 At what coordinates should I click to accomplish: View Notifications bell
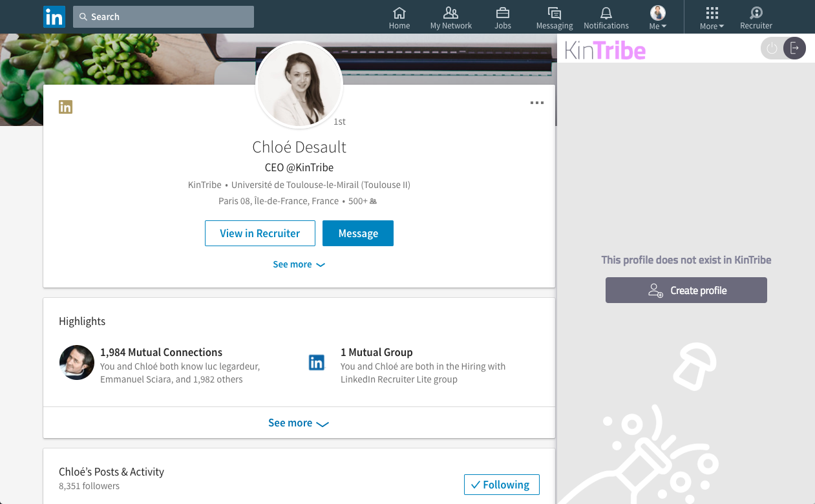[x=606, y=17]
